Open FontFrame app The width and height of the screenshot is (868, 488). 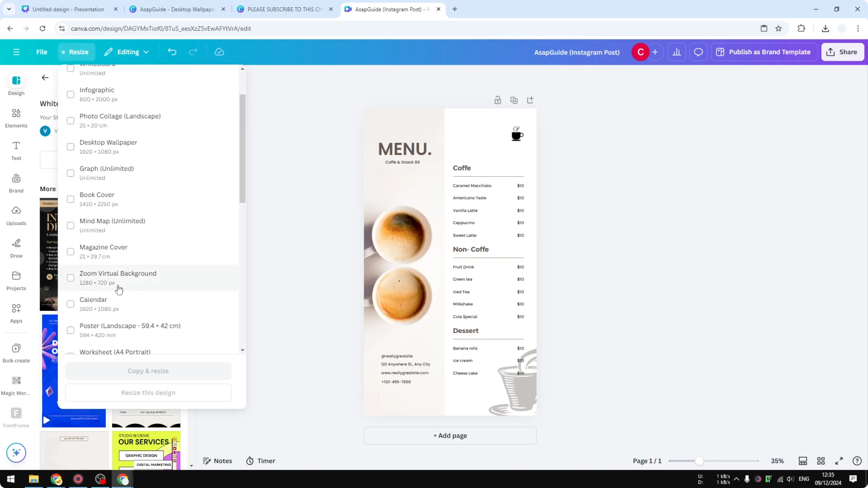(16, 418)
